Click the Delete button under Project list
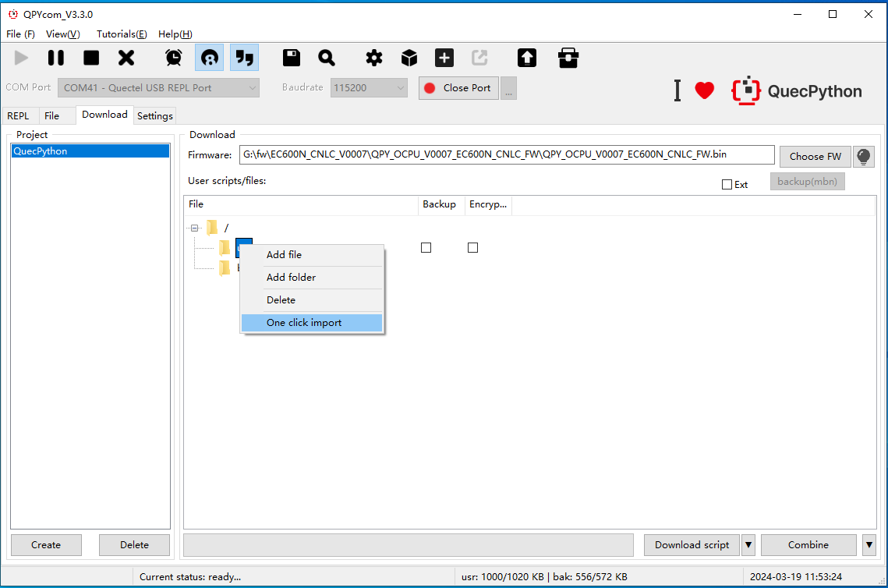Viewport: 888px width, 588px height. pos(134,545)
